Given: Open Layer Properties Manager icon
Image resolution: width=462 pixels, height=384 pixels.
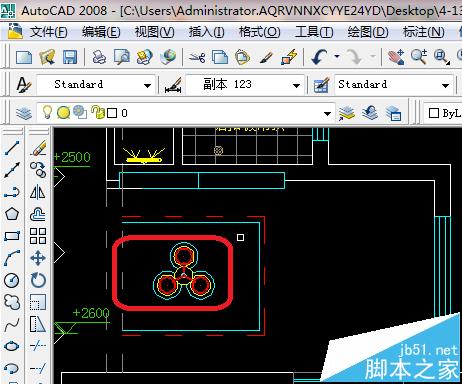Looking at the screenshot, I should pos(24,113).
